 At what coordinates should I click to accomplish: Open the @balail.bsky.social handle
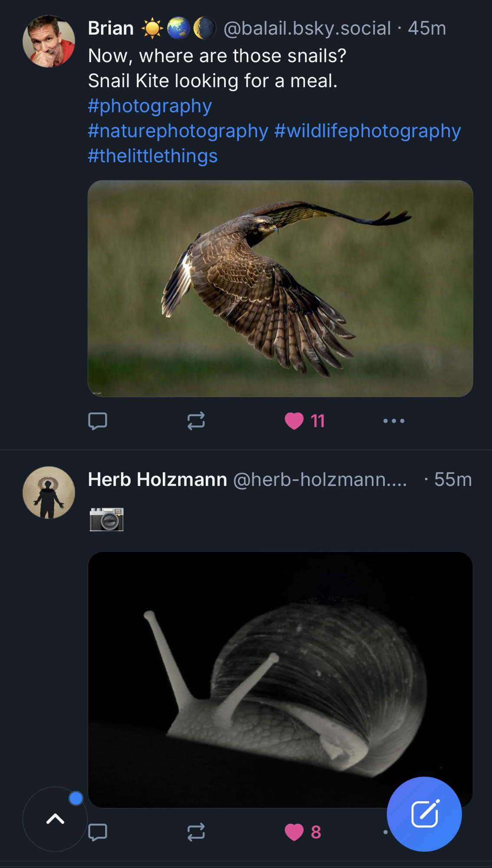point(307,29)
